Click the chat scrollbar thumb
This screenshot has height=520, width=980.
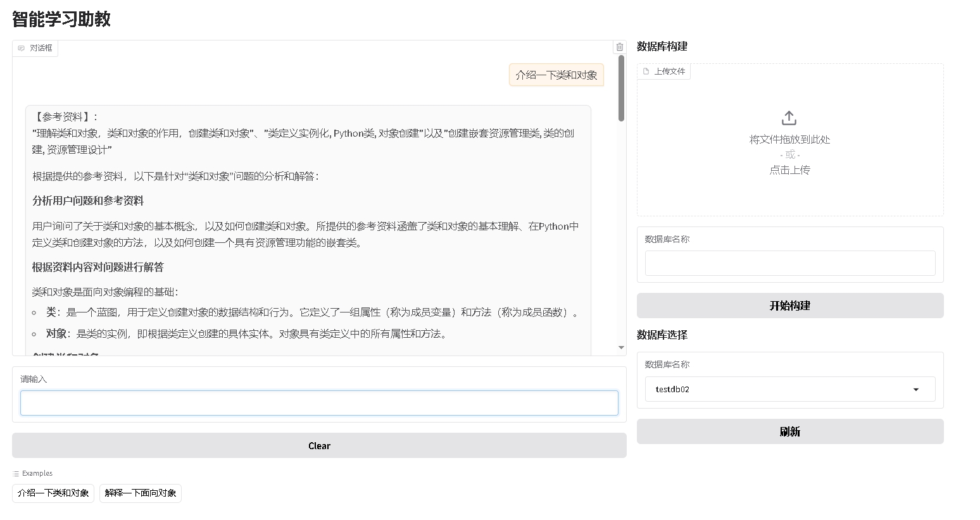point(621,89)
